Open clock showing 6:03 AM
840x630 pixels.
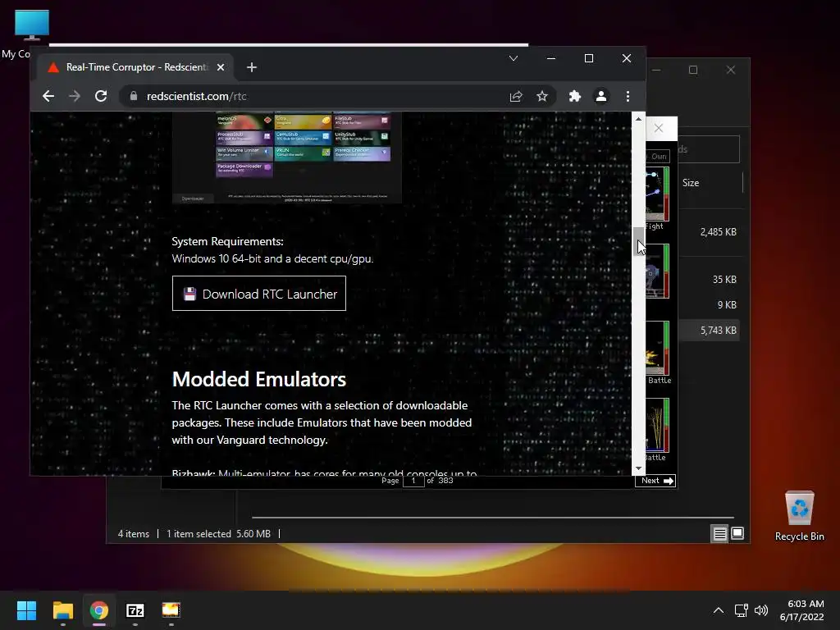(801, 610)
